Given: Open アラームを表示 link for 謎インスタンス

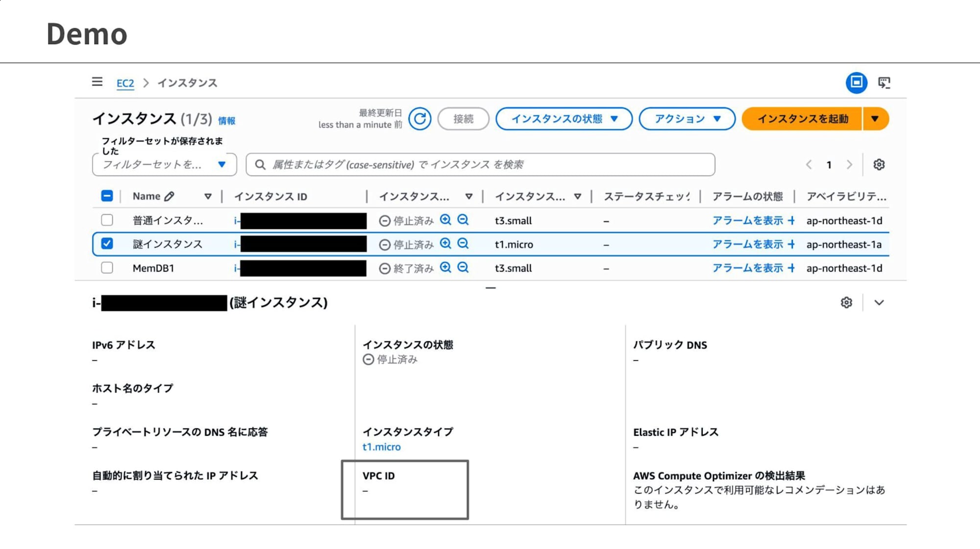Looking at the screenshot, I should (x=747, y=244).
